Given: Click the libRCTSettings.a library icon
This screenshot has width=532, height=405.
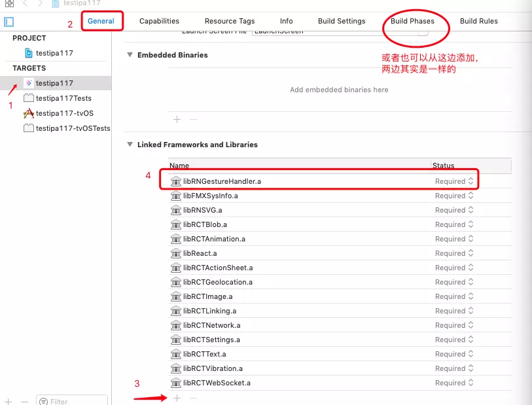Looking at the screenshot, I should [x=176, y=340].
